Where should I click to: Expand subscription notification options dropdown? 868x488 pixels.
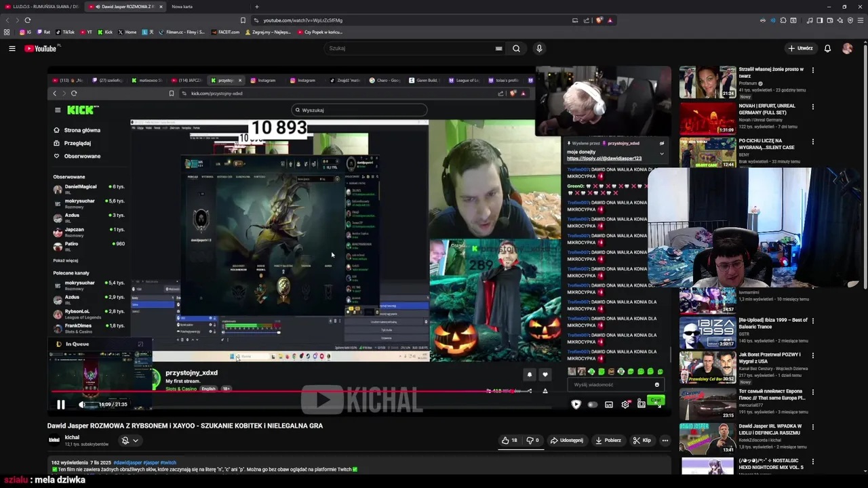pos(130,441)
